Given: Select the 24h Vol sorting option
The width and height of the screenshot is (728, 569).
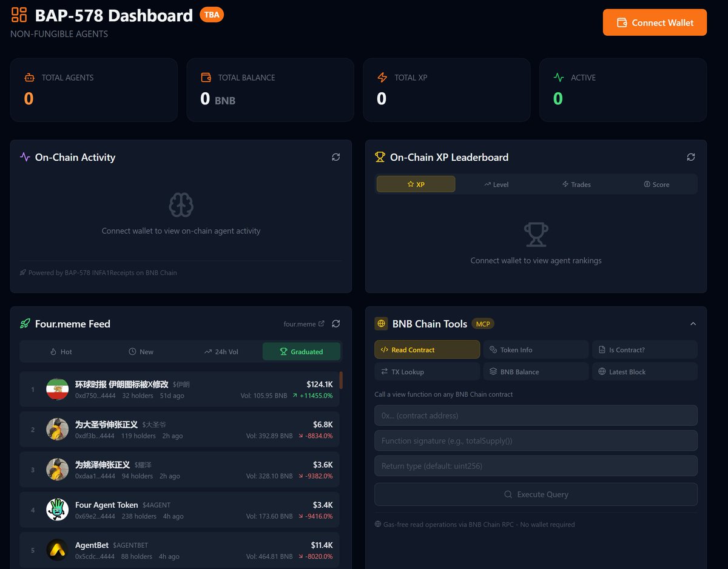Looking at the screenshot, I should [x=221, y=351].
